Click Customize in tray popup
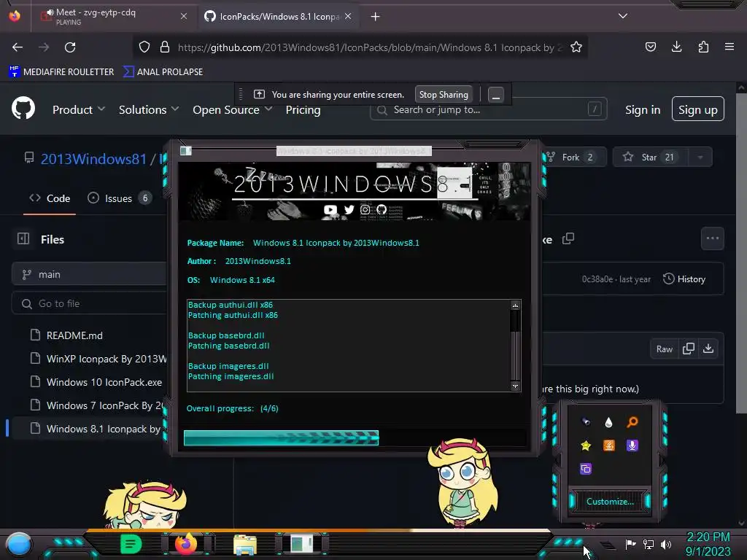Image resolution: width=747 pixels, height=560 pixels. coord(610,502)
